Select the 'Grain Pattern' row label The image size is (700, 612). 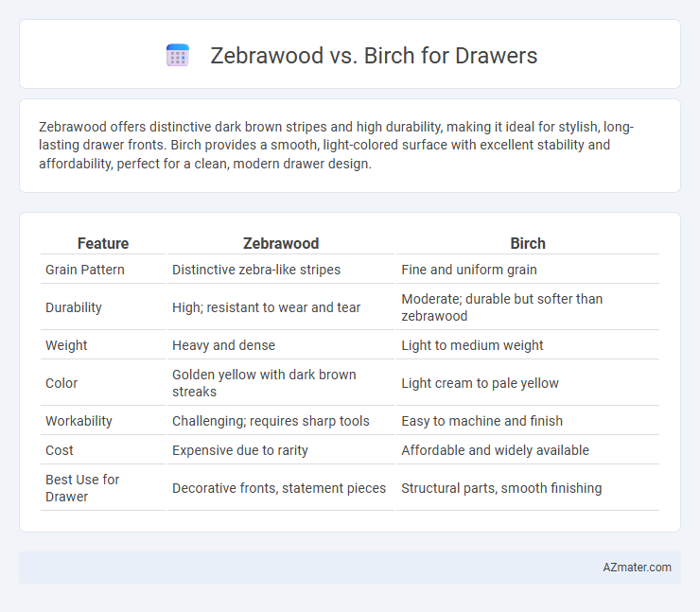click(85, 270)
